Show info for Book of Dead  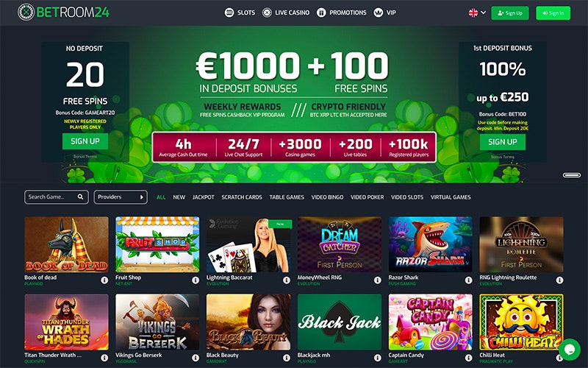click(104, 280)
